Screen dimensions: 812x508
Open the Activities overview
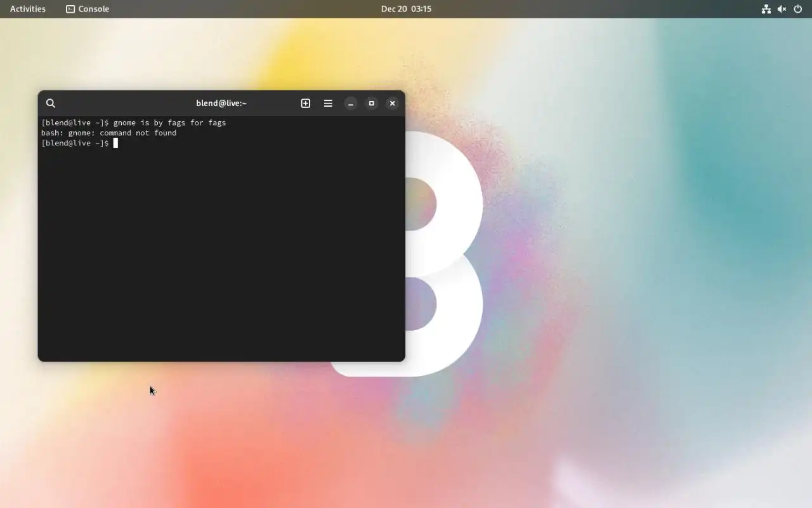pos(28,9)
